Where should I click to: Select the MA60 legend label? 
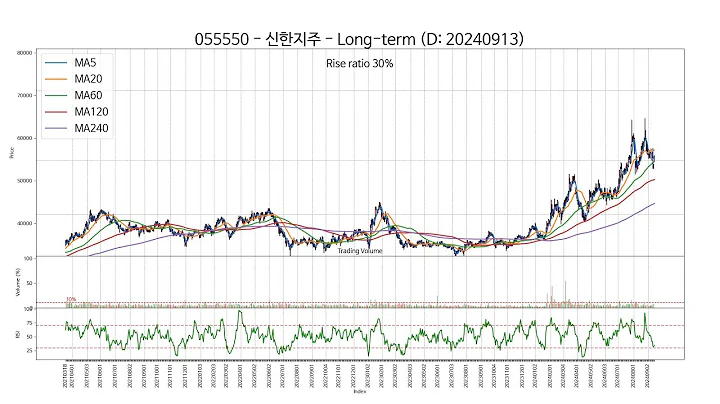88,95
